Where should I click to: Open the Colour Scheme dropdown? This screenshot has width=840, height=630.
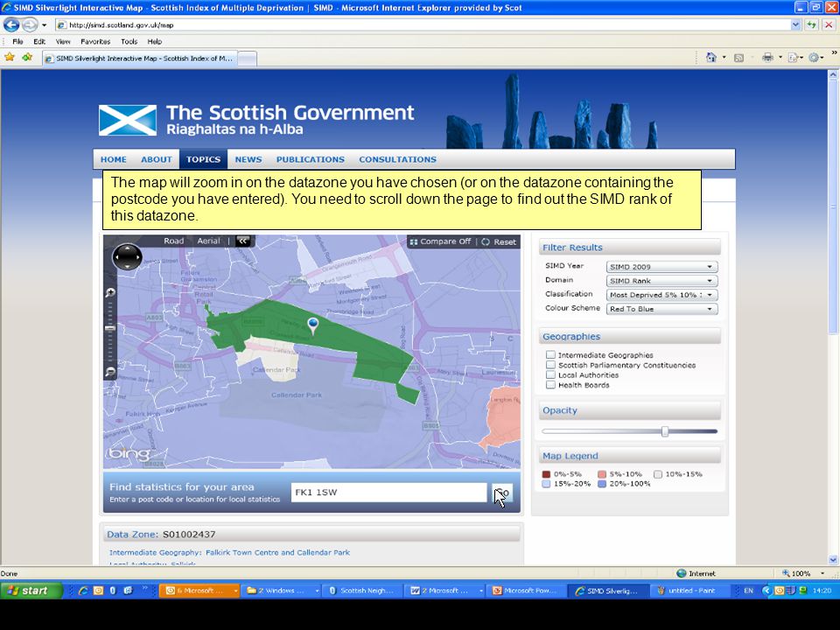click(661, 309)
